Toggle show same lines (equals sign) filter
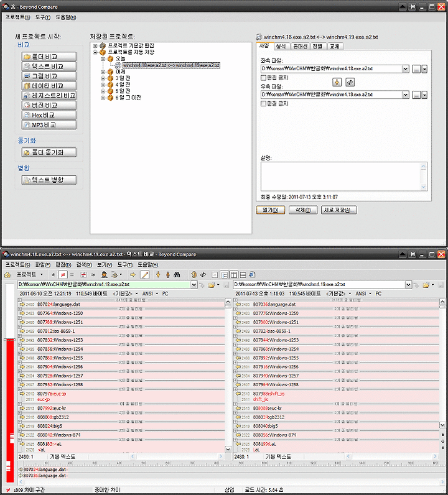 (72, 275)
